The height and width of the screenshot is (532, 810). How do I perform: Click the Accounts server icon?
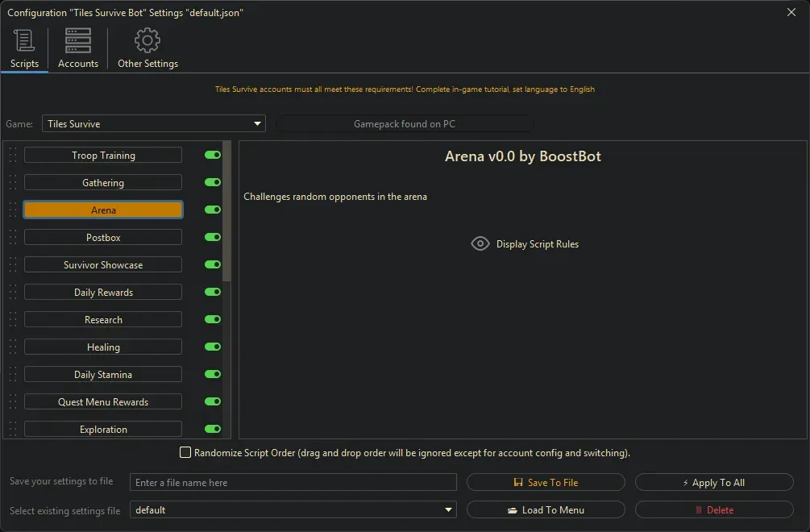[x=78, y=40]
